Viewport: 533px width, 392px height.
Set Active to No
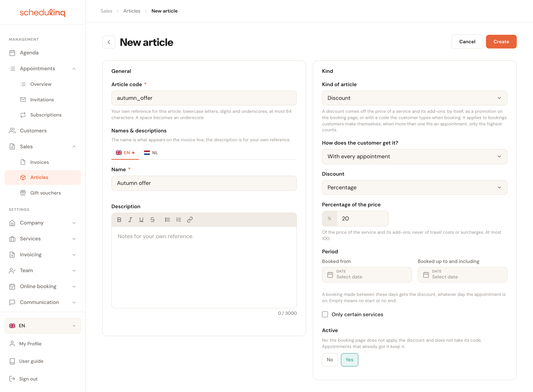pyautogui.click(x=330, y=360)
